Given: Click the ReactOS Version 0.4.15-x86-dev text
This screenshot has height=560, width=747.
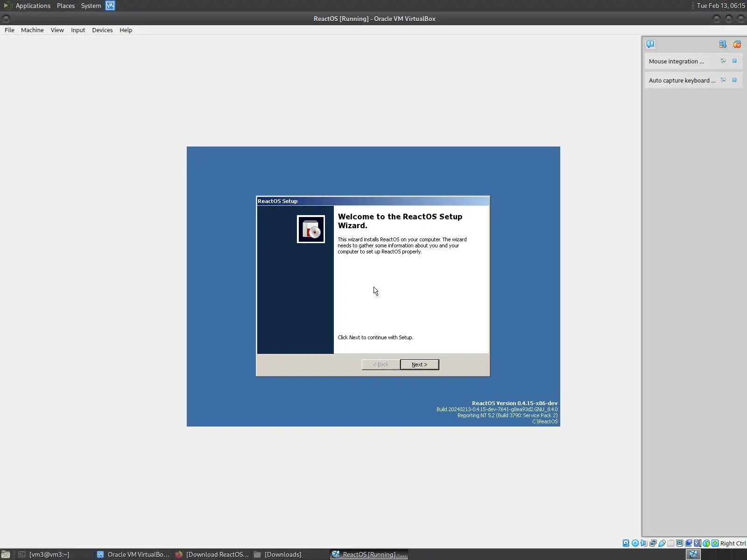Looking at the screenshot, I should point(514,403).
